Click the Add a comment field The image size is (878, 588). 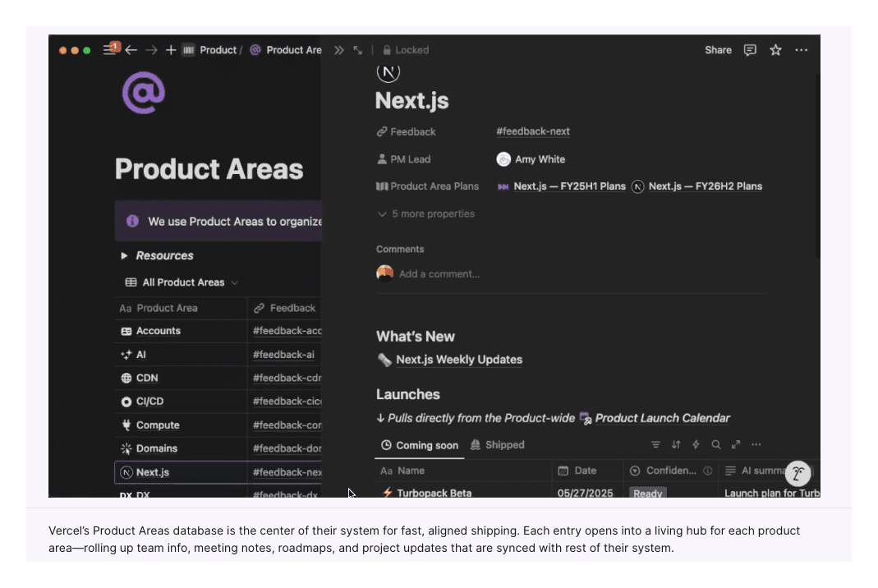pyautogui.click(x=439, y=273)
